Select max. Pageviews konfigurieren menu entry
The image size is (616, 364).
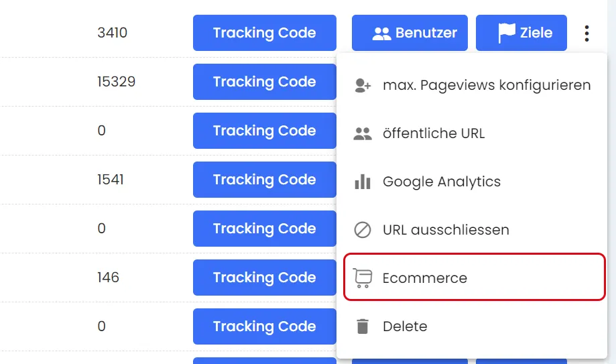coord(487,85)
